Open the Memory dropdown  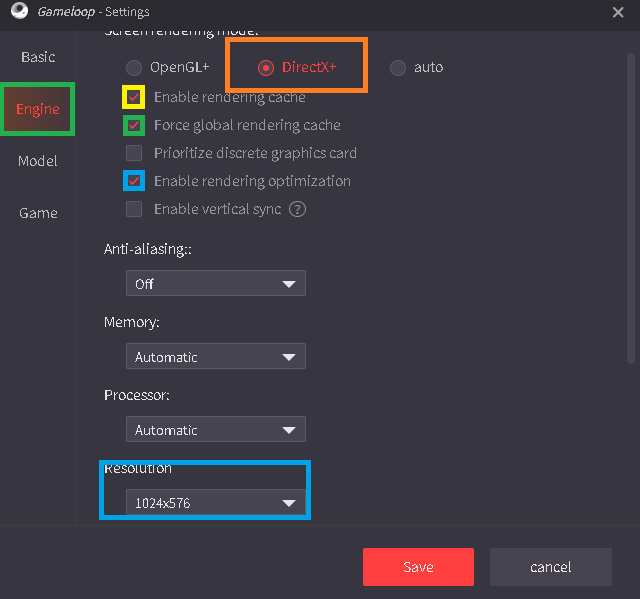pyautogui.click(x=216, y=356)
